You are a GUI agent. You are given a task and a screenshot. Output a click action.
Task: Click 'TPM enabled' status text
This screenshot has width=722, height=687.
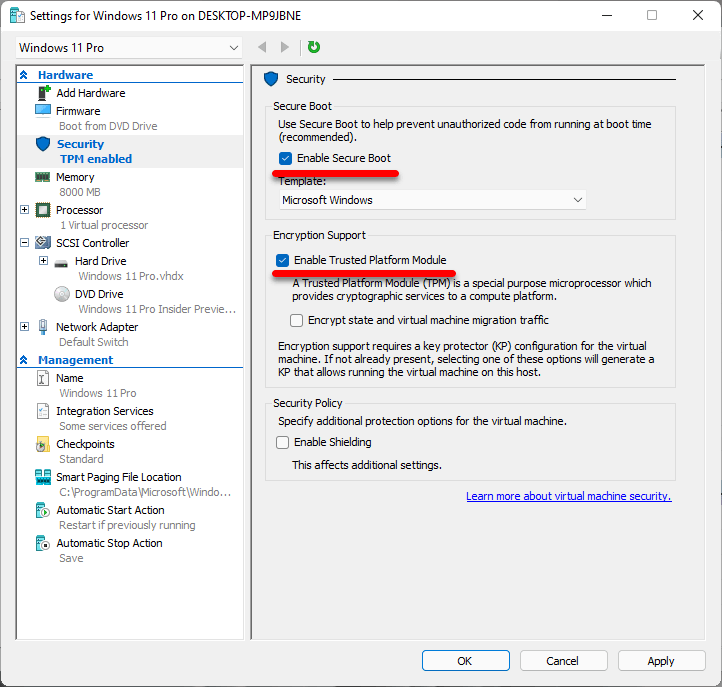pos(96,159)
